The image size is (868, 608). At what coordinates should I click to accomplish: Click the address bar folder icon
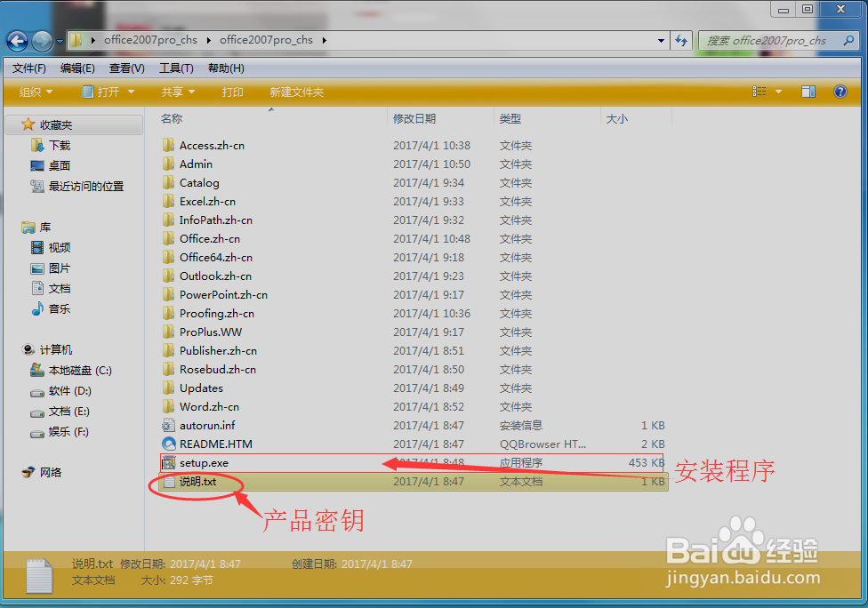[76, 40]
